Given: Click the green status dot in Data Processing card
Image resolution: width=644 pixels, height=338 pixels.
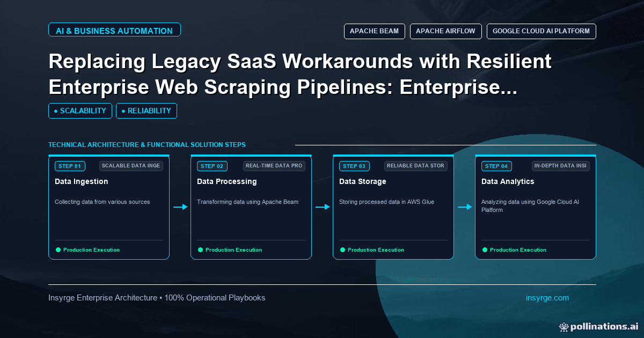Looking at the screenshot, I should click(200, 249).
